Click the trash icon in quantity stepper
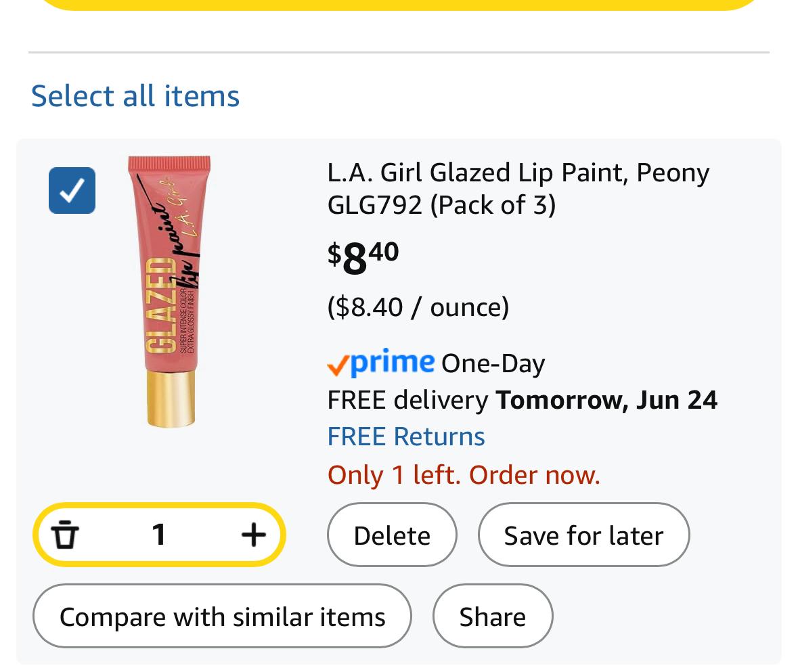798x672 pixels. pos(65,535)
